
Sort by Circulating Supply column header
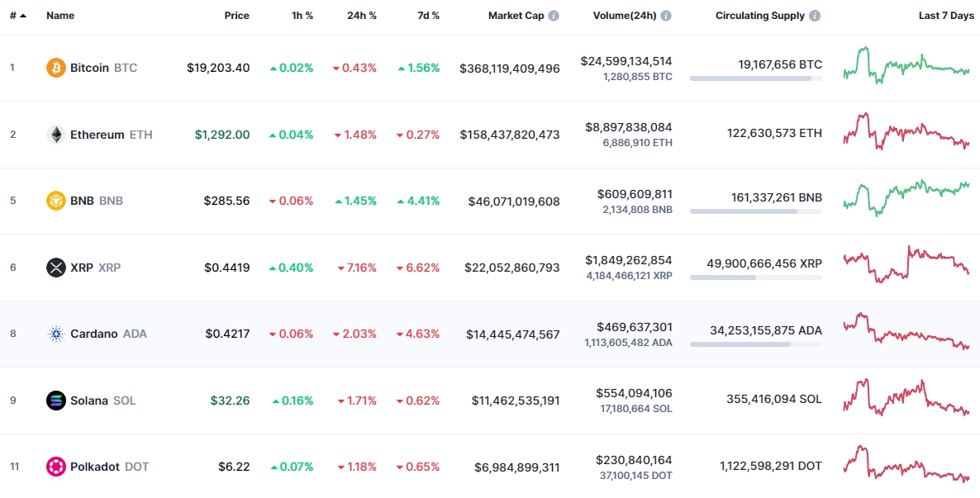[760, 16]
